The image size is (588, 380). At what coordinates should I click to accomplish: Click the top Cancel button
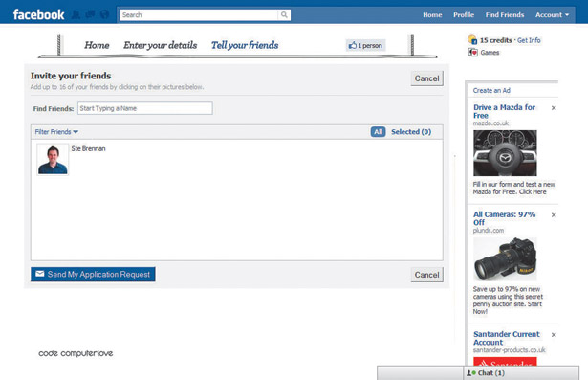pyautogui.click(x=426, y=78)
